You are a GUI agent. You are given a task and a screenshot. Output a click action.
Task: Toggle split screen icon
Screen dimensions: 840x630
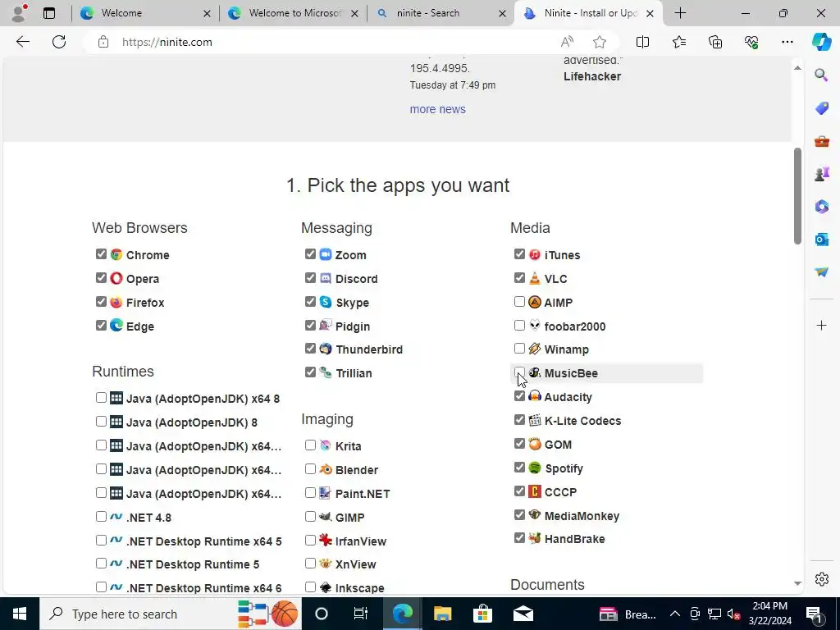coord(642,42)
